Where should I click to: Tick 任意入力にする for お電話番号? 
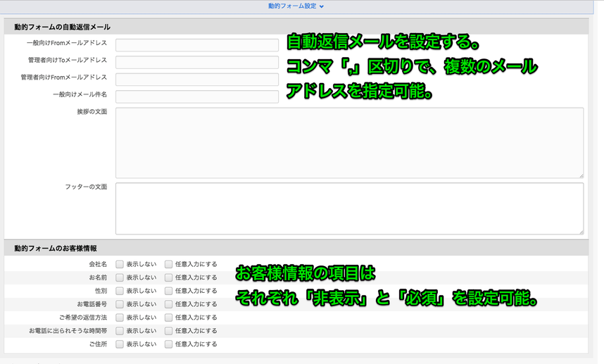click(169, 304)
